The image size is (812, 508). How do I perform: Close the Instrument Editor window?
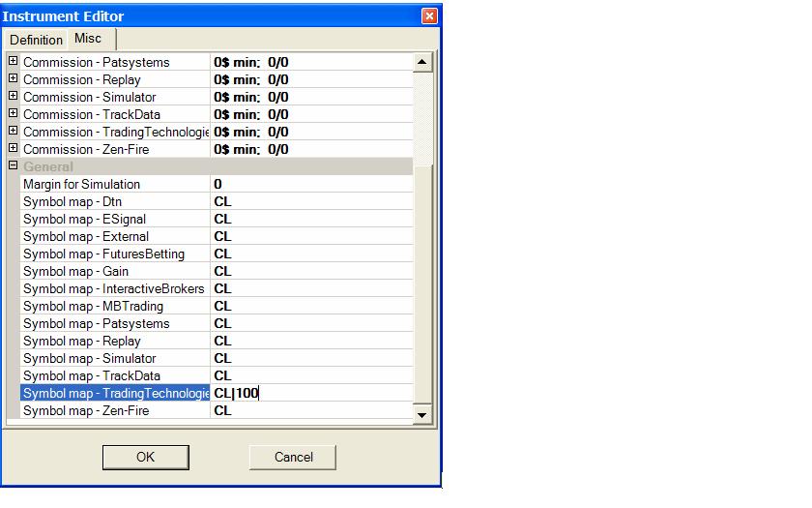pyautogui.click(x=429, y=16)
